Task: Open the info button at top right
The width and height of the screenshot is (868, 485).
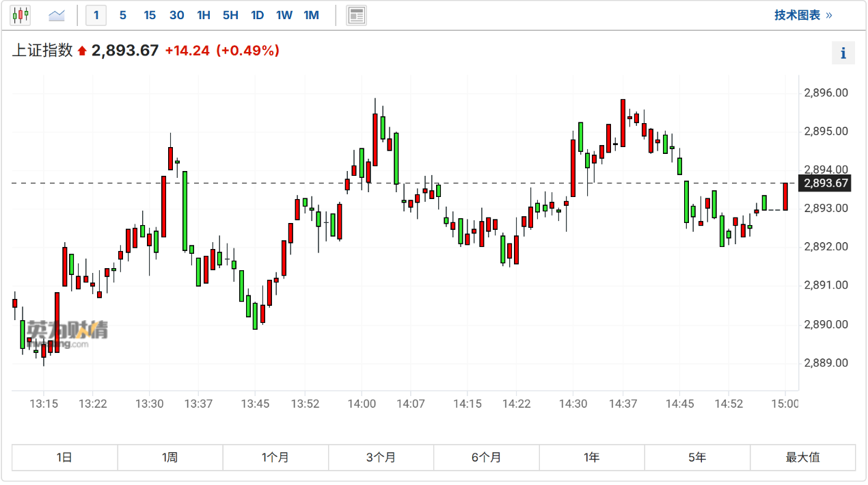Action: tap(843, 53)
